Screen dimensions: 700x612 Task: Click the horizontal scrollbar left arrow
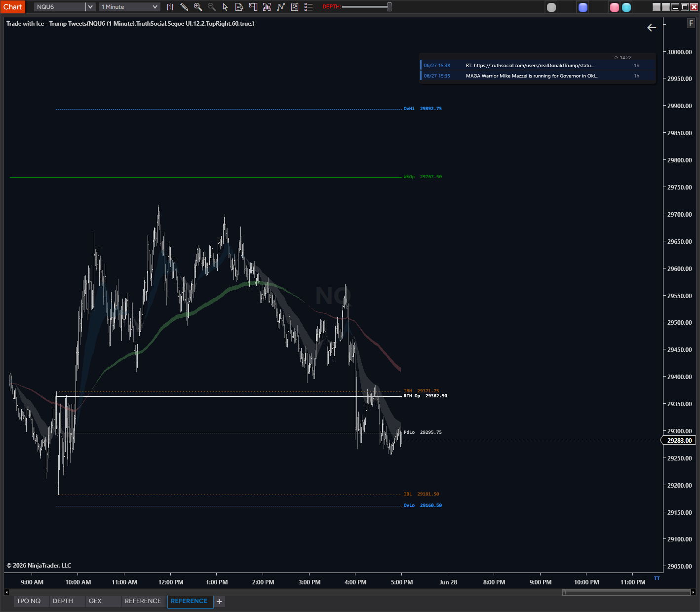(6, 592)
